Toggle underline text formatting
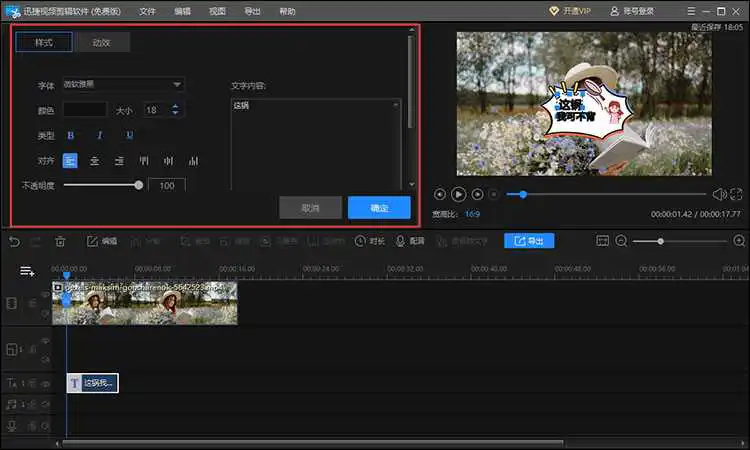 (x=129, y=135)
